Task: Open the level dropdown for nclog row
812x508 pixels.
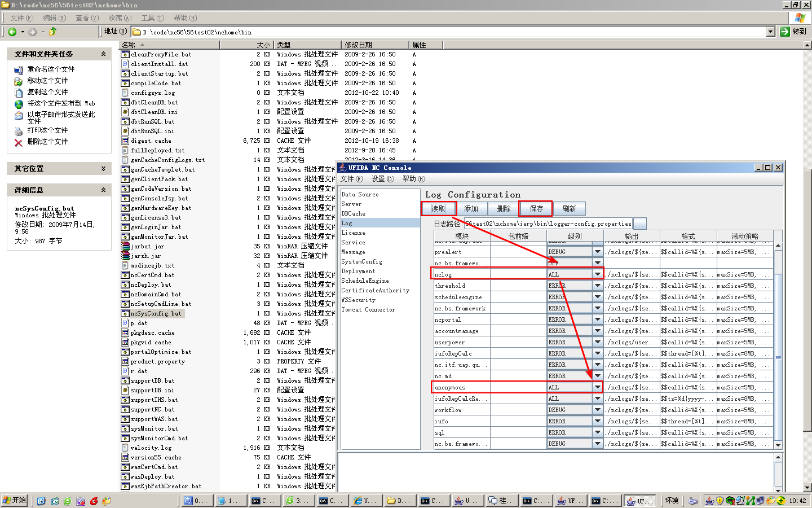Action: (x=597, y=274)
